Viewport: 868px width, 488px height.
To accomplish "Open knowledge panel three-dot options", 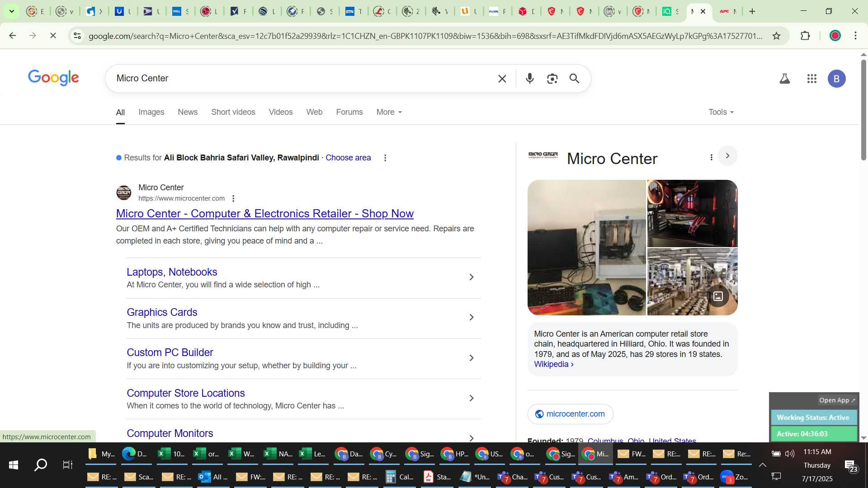I will click(x=711, y=157).
